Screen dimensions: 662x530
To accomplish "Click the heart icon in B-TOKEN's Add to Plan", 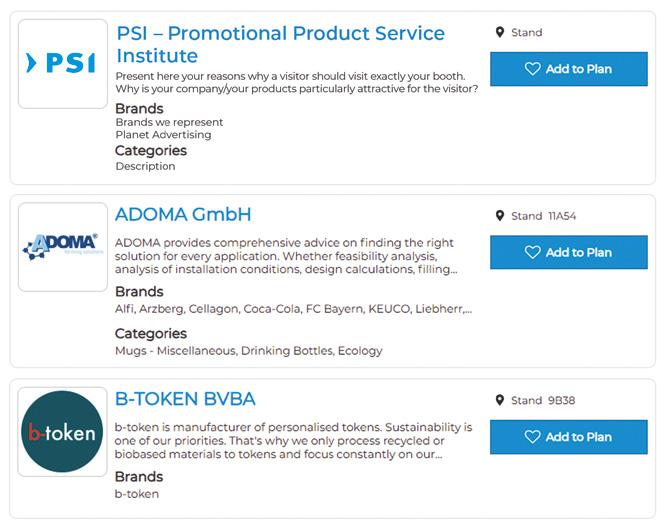I will (x=532, y=437).
